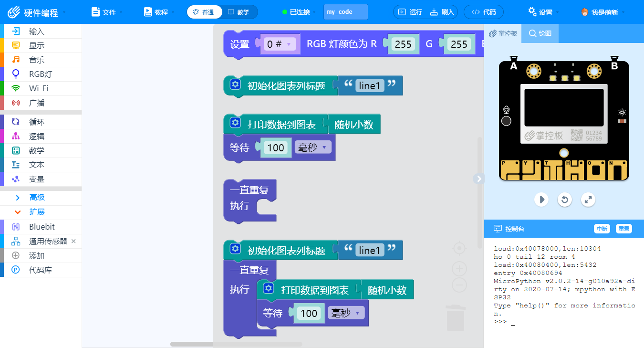The image size is (644, 348).
Task: Open the 文本 text category
Action: [x=41, y=165]
